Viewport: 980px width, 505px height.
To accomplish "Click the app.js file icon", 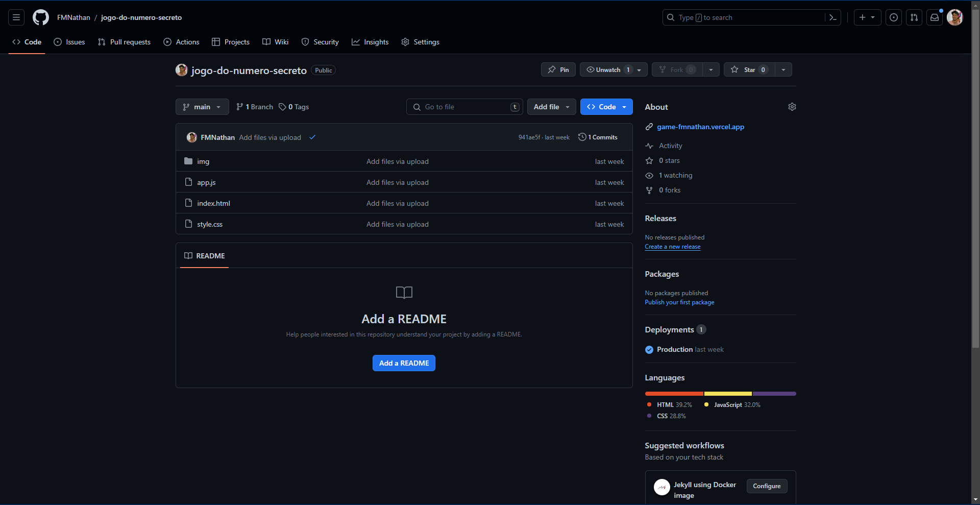I will [x=188, y=182].
